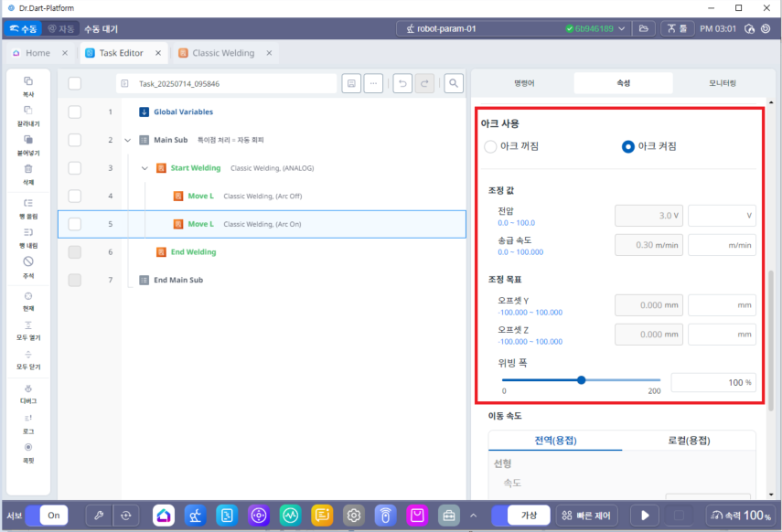Click the search magnifier icon in task toolbar

(453, 83)
